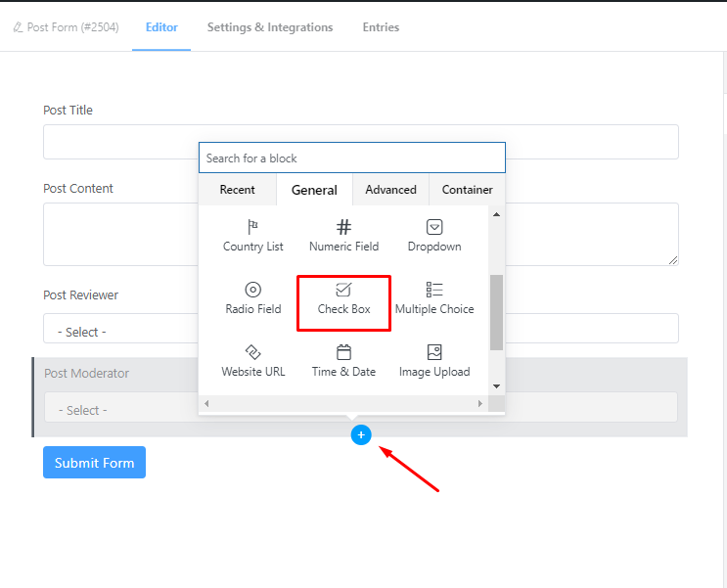Viewport: 727px width, 588px height.
Task: Choose the Radio Field block
Action: 252,298
